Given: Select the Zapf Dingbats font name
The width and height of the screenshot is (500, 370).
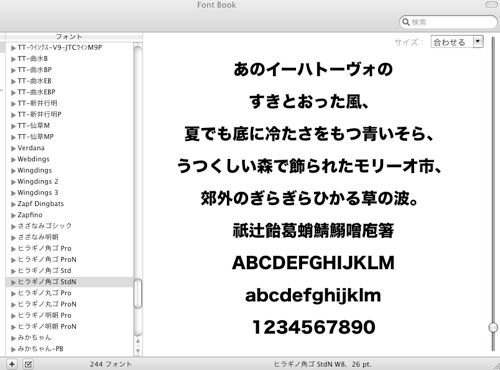Looking at the screenshot, I should (41, 204).
